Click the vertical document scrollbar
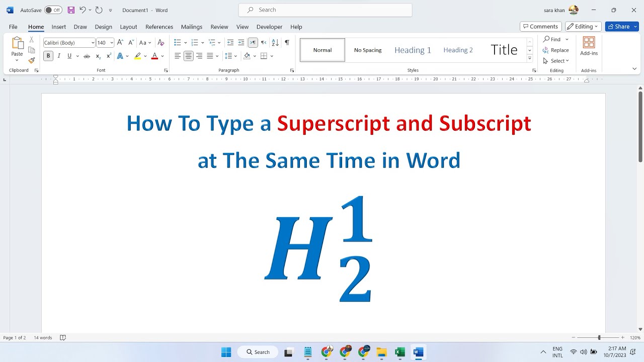This screenshot has height=362, width=644. click(640, 127)
